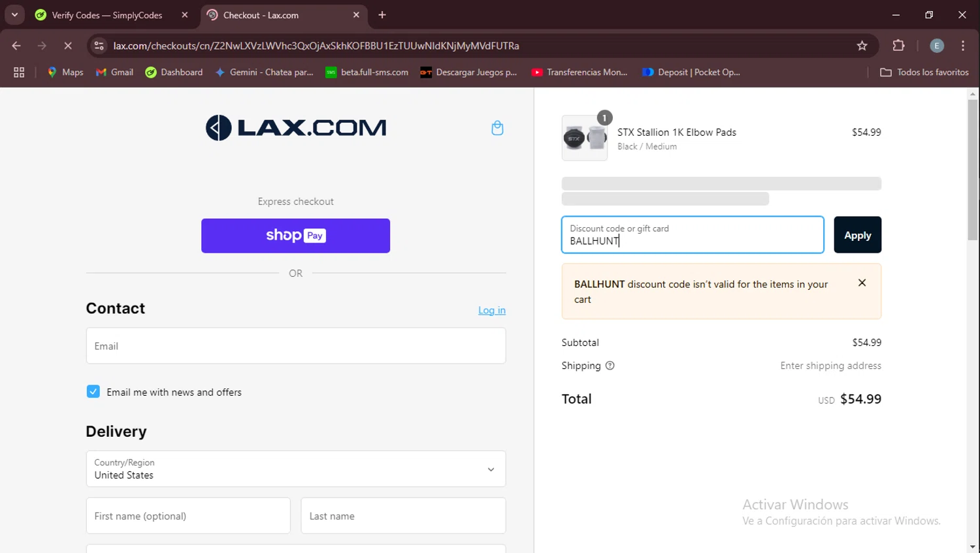Focus the Last name field
Image resolution: width=980 pixels, height=553 pixels.
click(x=403, y=516)
